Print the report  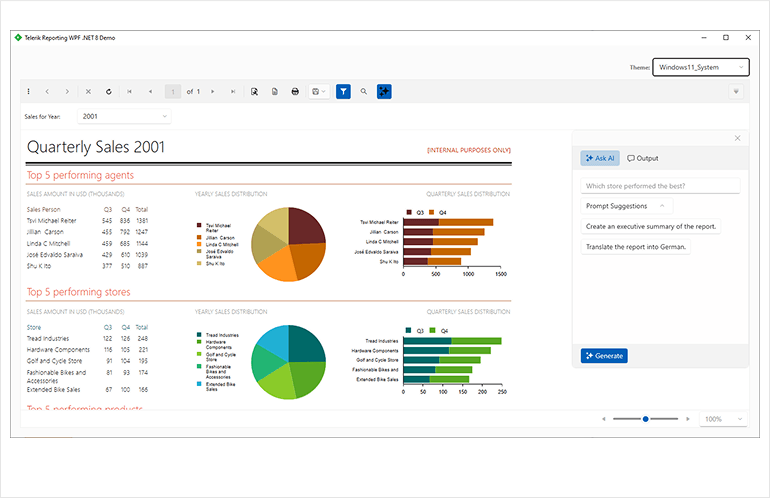pos(295,91)
